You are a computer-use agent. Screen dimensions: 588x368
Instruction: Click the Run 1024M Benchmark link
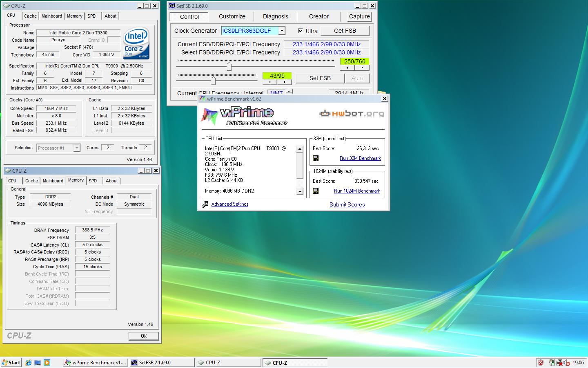pyautogui.click(x=357, y=191)
